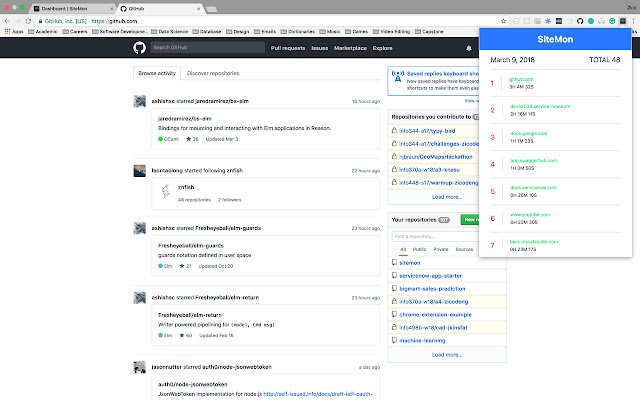Switch to Dashboard | SiteMon browser tab
Image resolution: width=640 pixels, height=400 pixels.
coord(71,9)
